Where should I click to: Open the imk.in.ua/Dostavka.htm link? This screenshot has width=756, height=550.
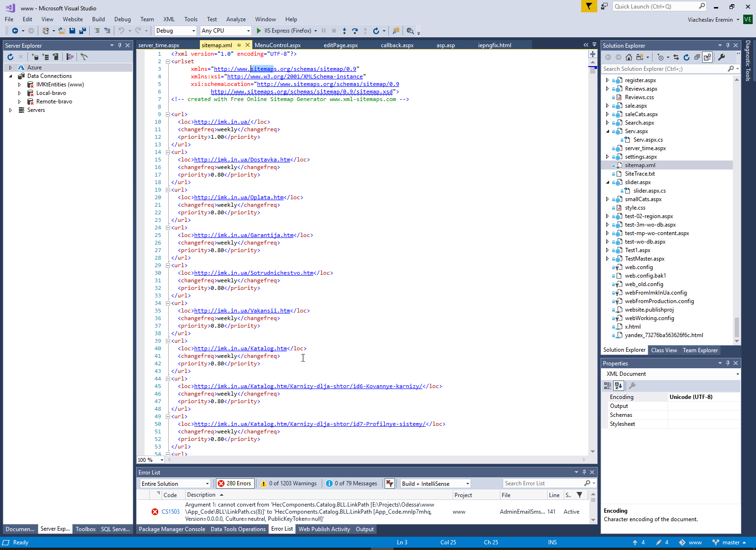point(242,160)
